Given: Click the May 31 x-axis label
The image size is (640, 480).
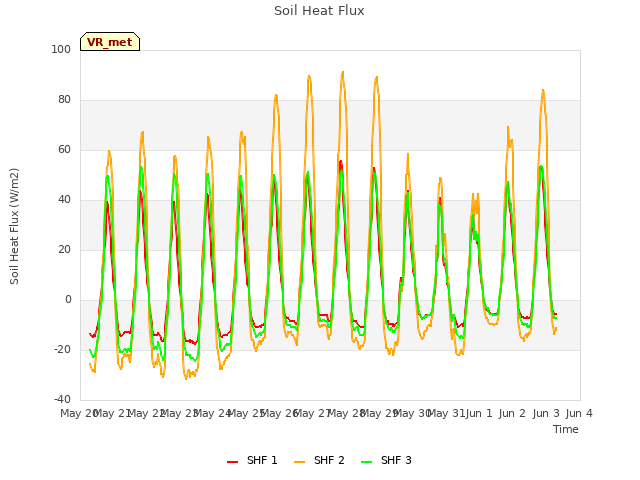Looking at the screenshot, I should pyautogui.click(x=446, y=413).
